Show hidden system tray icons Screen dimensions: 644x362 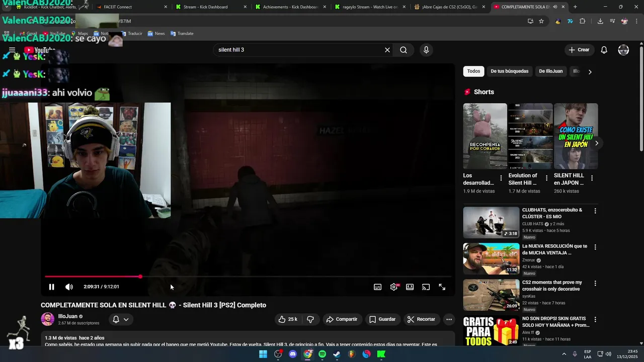tap(563, 354)
